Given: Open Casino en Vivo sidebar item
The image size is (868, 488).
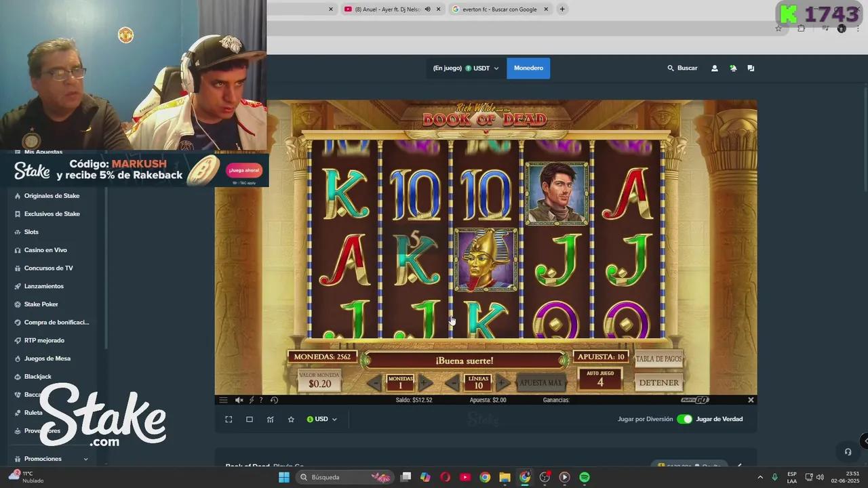Looking at the screenshot, I should [45, 250].
